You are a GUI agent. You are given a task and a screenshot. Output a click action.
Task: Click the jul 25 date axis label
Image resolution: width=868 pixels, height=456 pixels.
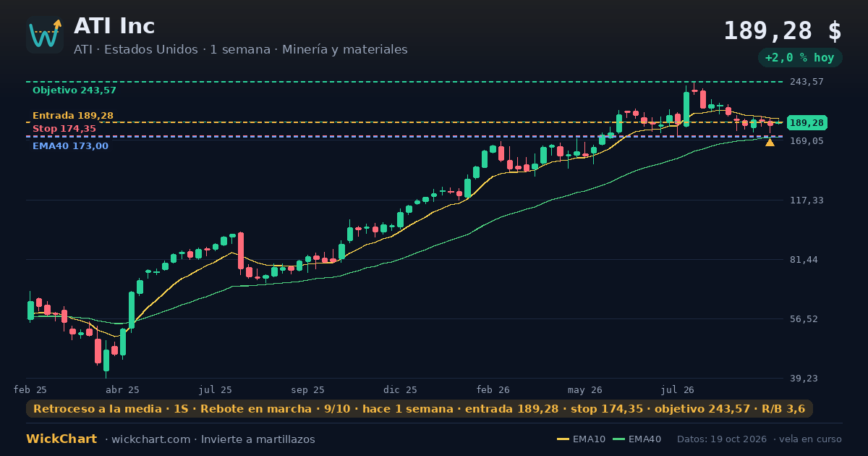click(x=216, y=389)
